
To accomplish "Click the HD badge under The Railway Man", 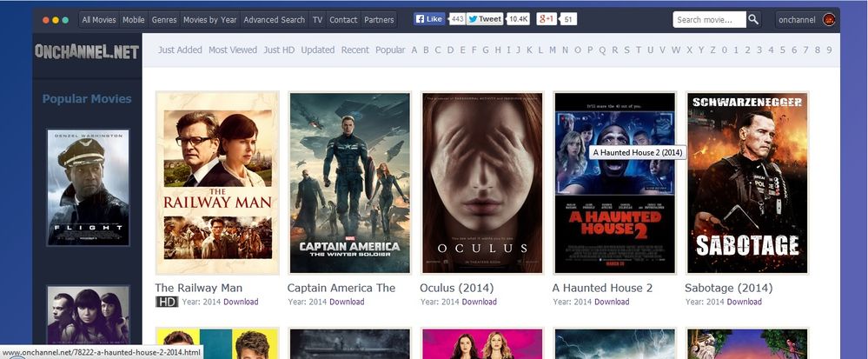I will [167, 302].
